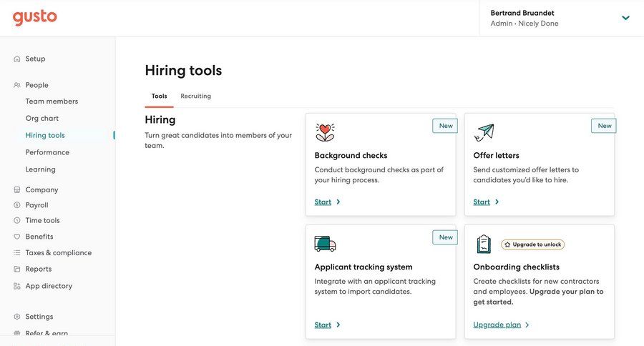Click the Onboarding checklists title
Viewport: 644px width, 346px height.
click(516, 267)
